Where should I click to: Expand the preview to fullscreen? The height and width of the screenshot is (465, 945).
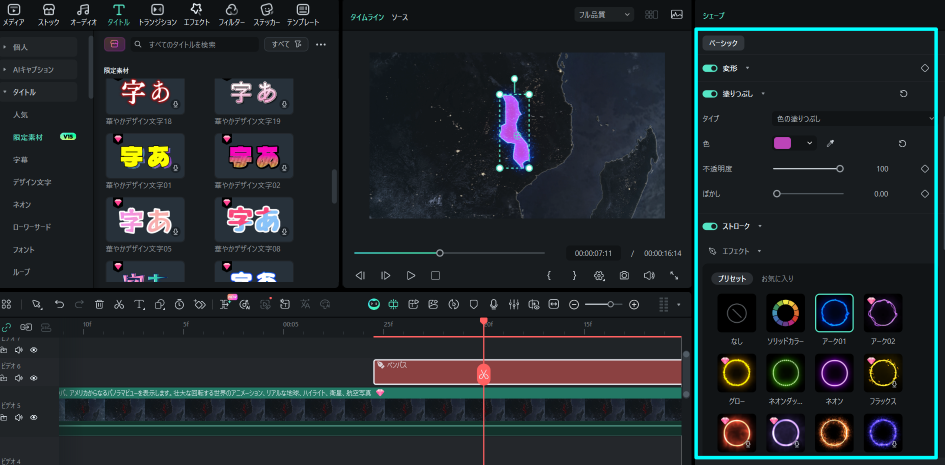coord(674,275)
